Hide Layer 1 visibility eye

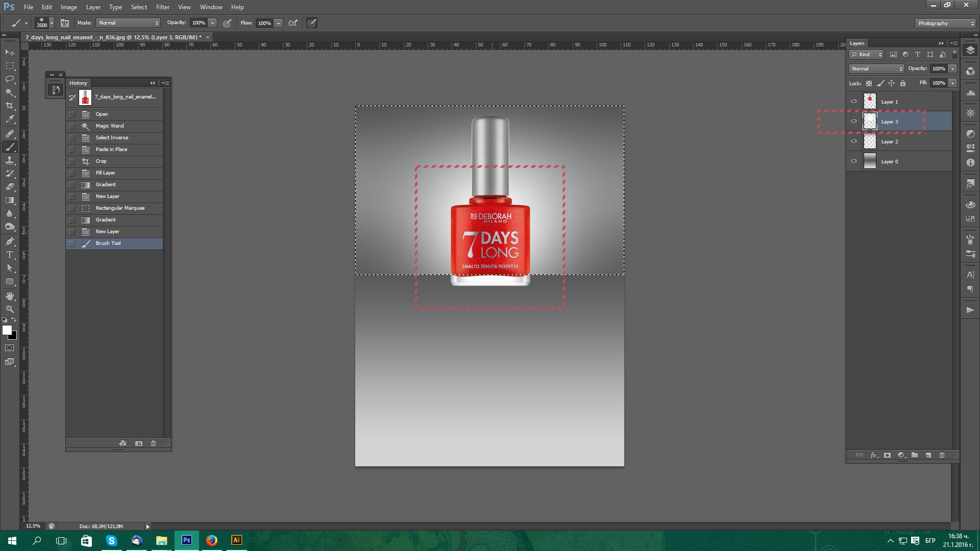pos(854,102)
